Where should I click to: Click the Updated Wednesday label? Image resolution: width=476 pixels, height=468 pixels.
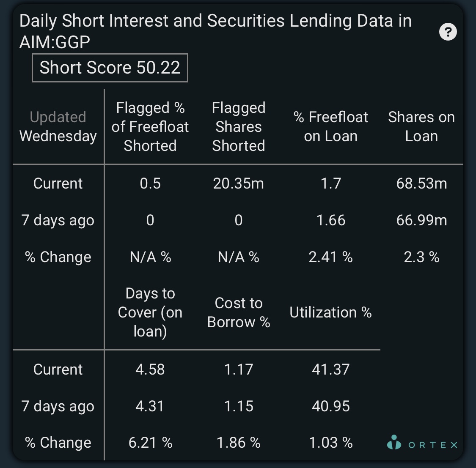[58, 126]
